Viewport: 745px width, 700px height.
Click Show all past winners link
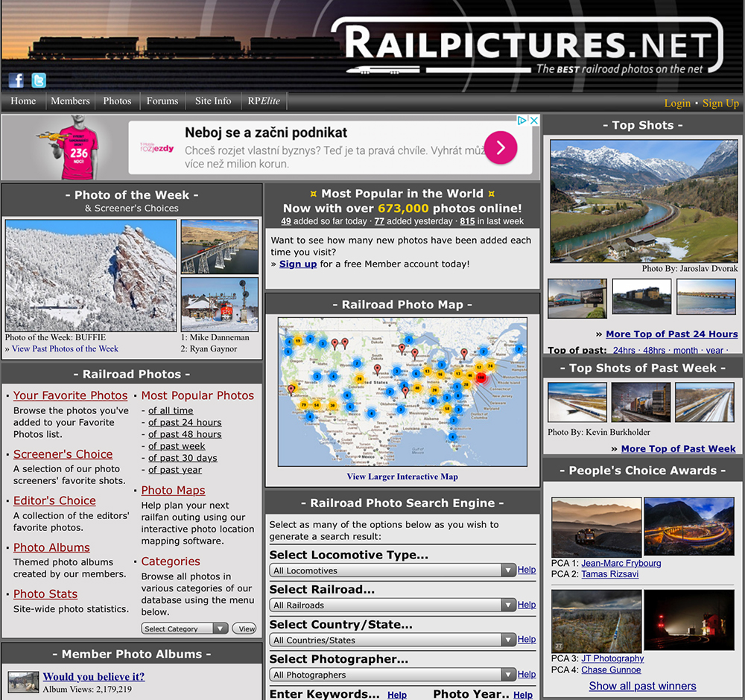point(642,687)
